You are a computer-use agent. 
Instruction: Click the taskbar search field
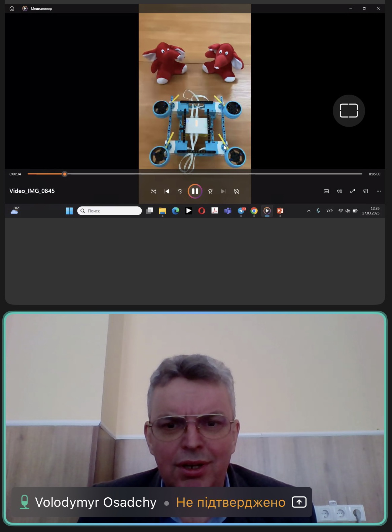110,211
